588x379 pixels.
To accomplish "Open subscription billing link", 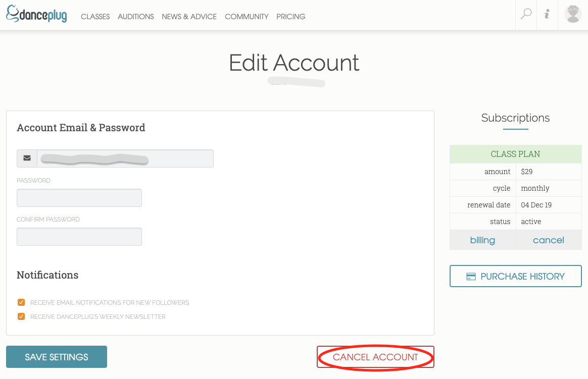I will point(482,240).
